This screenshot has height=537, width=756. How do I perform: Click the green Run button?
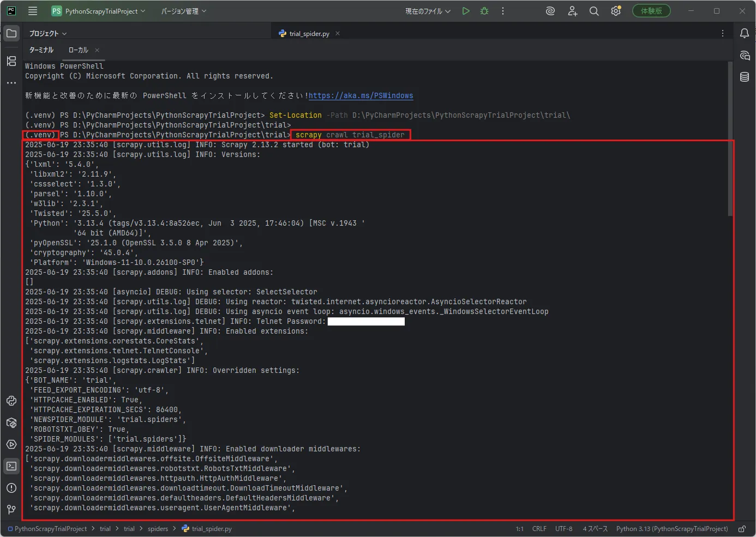coord(466,11)
